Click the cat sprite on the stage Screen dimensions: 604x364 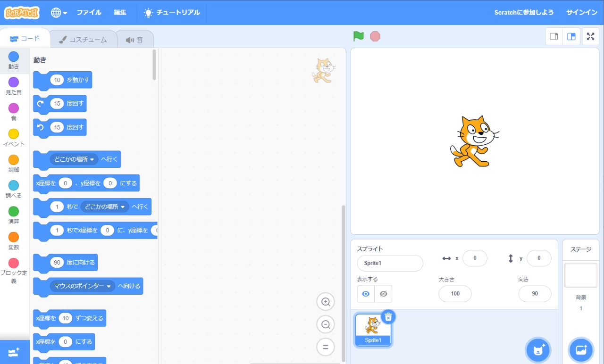tap(474, 141)
